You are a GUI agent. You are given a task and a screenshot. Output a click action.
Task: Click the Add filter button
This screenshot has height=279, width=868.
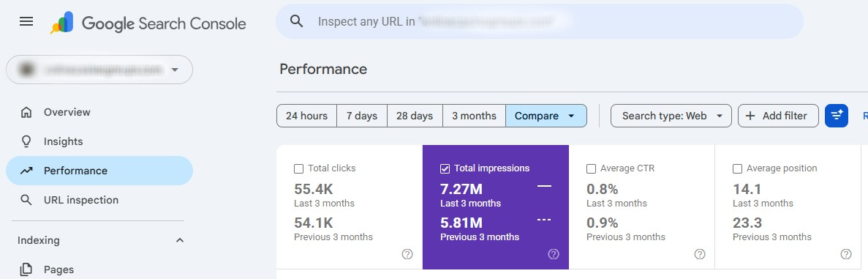click(778, 116)
